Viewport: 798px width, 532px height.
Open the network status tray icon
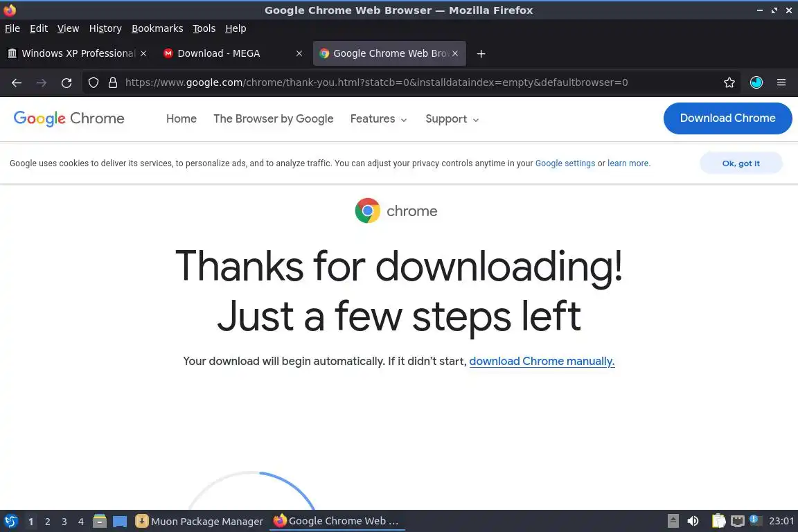[738, 521]
